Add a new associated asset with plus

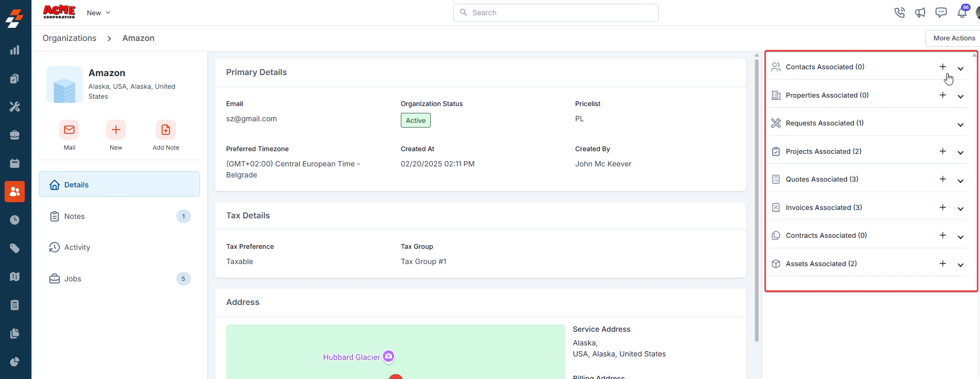click(943, 264)
